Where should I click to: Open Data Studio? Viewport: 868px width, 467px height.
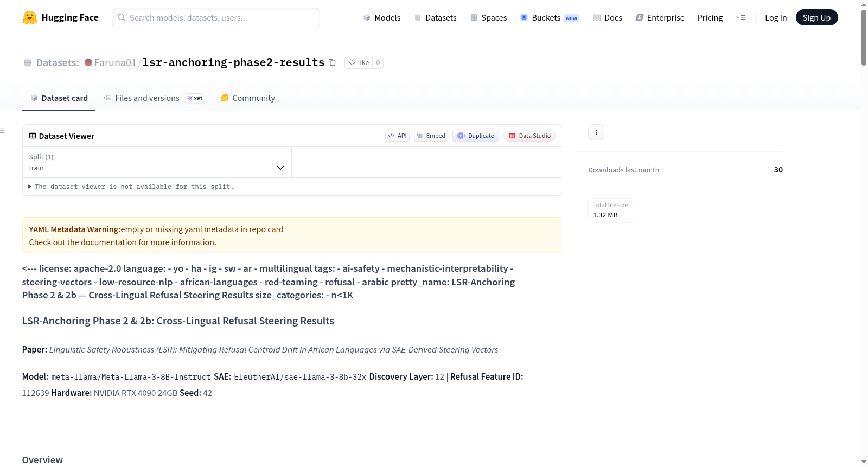coord(529,136)
